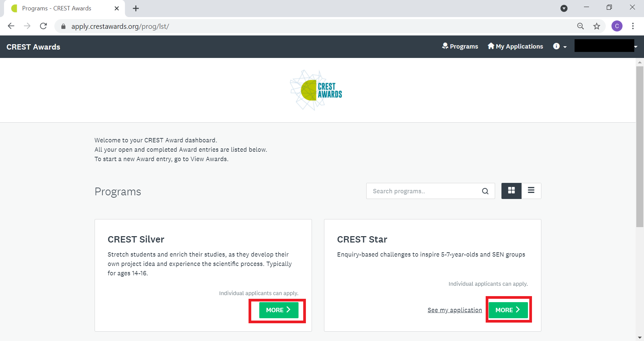Click the page vertical scrollbar thumb
Viewport: 644px width, 341px height.
640,147
